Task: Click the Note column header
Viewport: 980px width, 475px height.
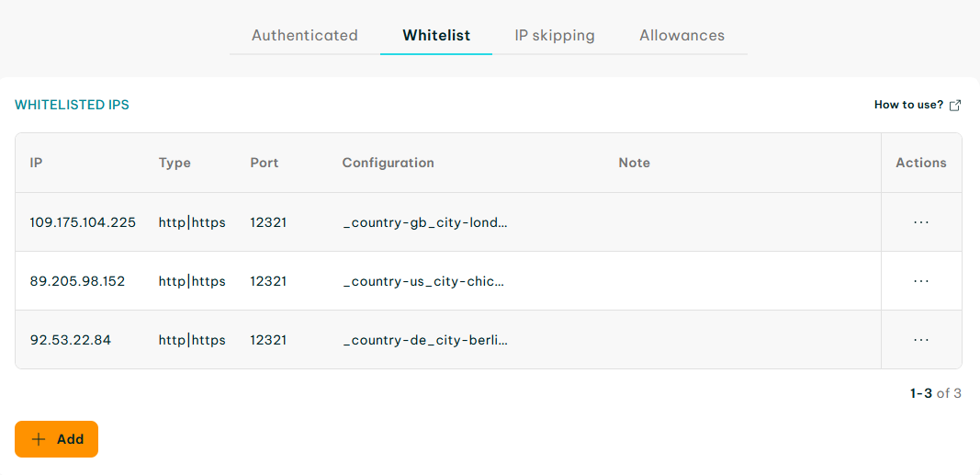Action: click(635, 164)
